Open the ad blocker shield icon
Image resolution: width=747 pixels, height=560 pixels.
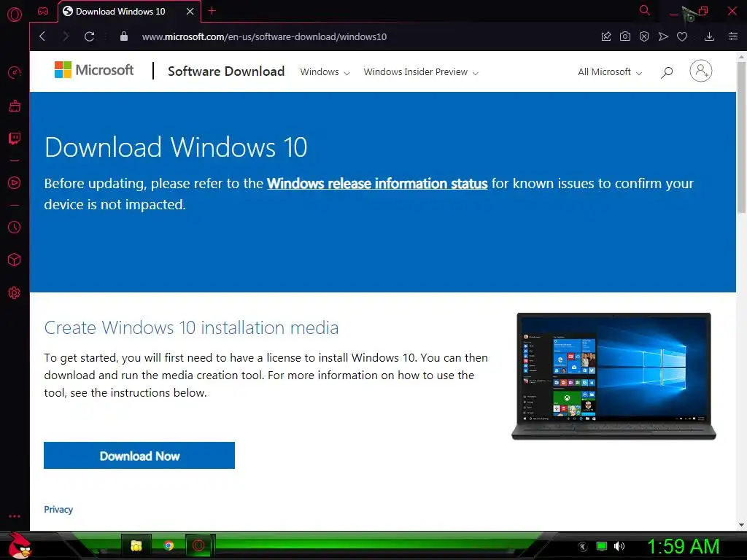tap(644, 36)
